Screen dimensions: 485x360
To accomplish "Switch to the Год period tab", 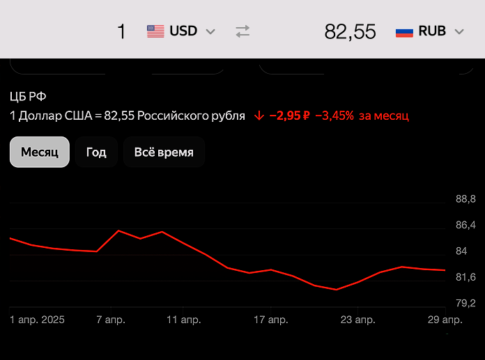I will [96, 152].
